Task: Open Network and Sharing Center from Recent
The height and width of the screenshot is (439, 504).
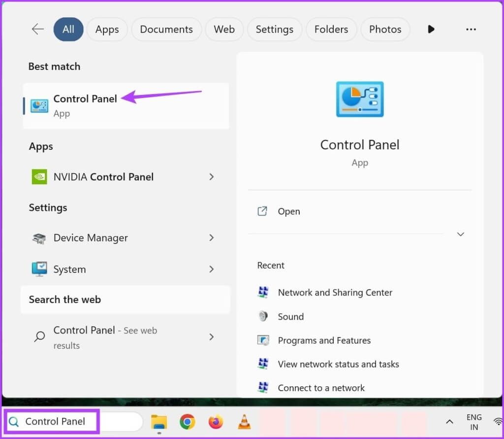Action: click(335, 292)
